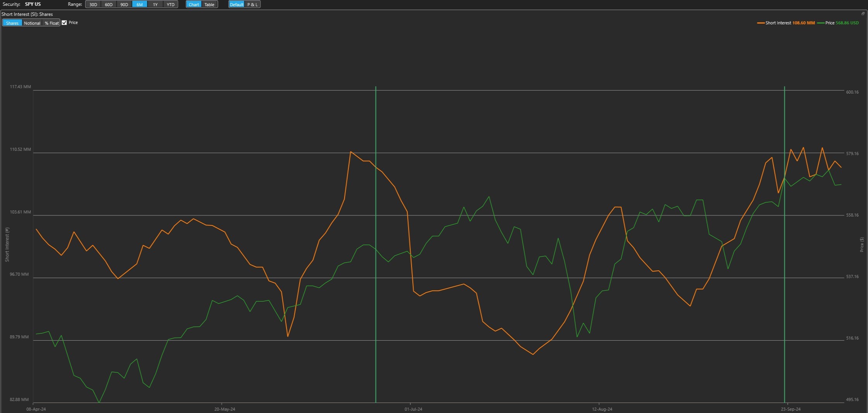868x413 pixels.
Task: Select the 90D range
Action: (124, 5)
